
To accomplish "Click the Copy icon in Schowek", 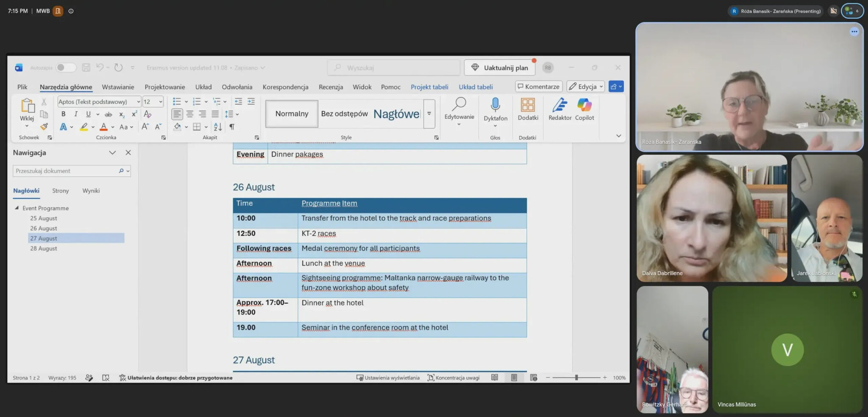I will coord(44,114).
